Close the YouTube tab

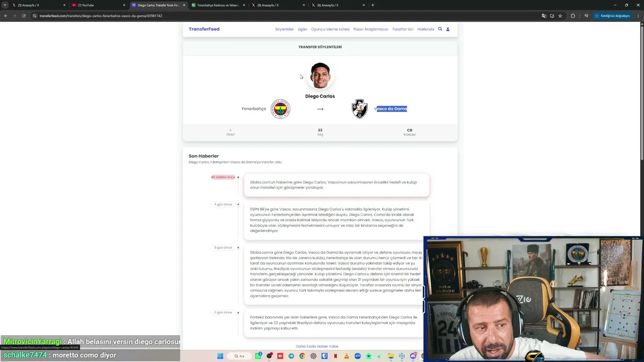(x=124, y=5)
